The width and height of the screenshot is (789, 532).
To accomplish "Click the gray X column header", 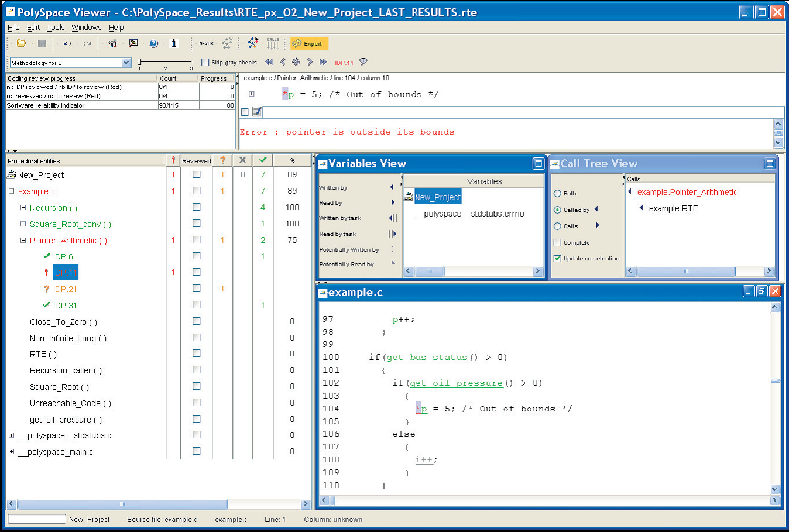I will [x=242, y=160].
